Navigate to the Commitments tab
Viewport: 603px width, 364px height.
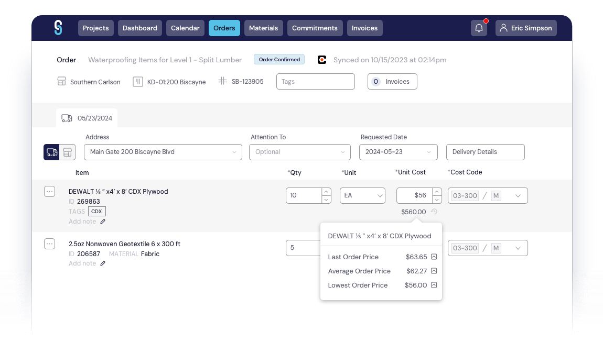tap(315, 28)
